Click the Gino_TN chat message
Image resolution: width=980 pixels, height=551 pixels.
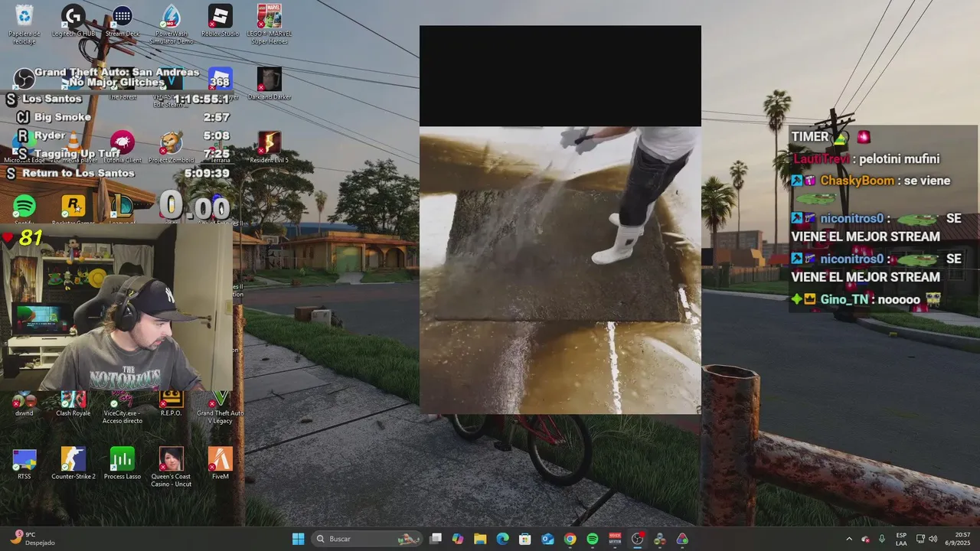point(867,299)
